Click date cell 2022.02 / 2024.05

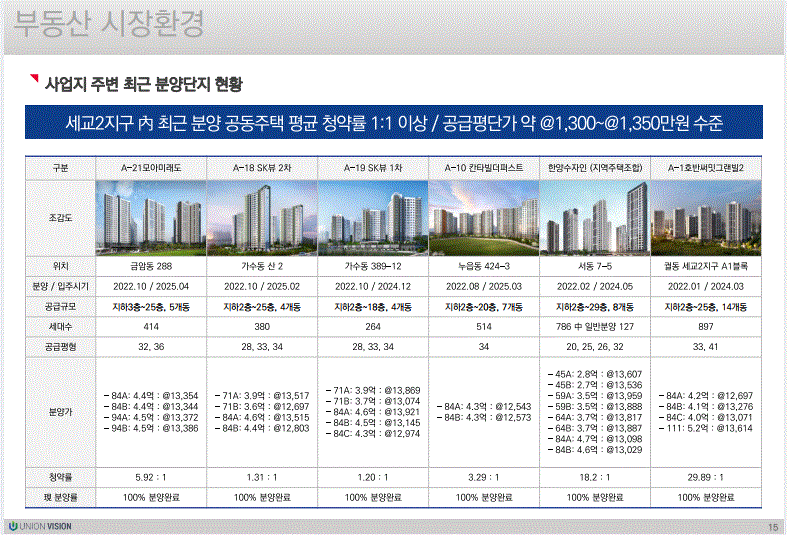(x=595, y=287)
